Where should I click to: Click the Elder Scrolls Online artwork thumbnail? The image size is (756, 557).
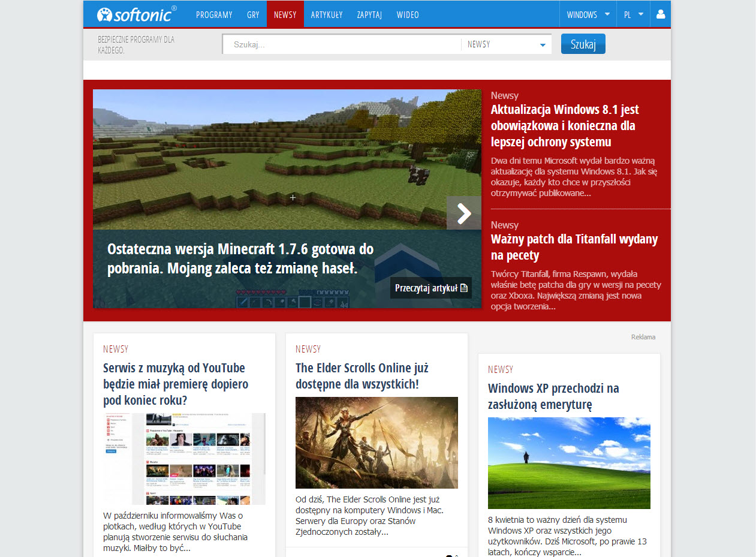(377, 442)
